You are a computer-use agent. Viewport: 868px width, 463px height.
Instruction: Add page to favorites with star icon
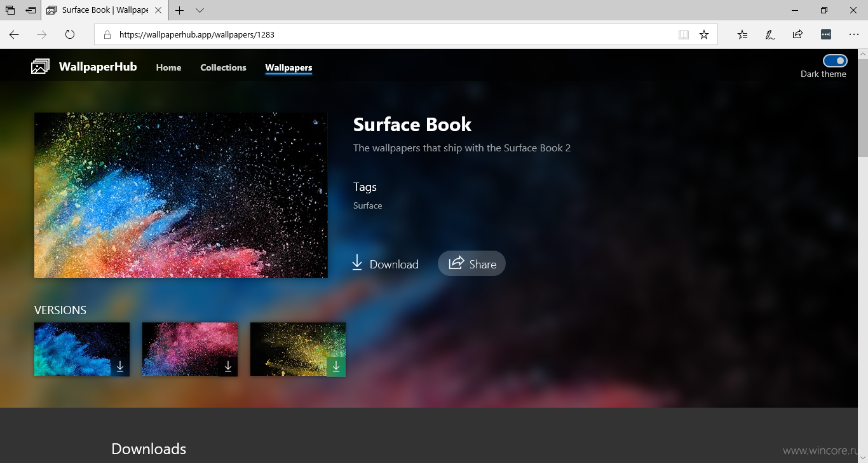(704, 34)
